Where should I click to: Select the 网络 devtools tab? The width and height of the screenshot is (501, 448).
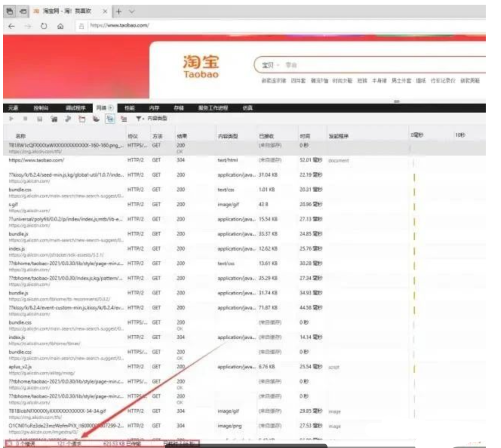[104, 108]
